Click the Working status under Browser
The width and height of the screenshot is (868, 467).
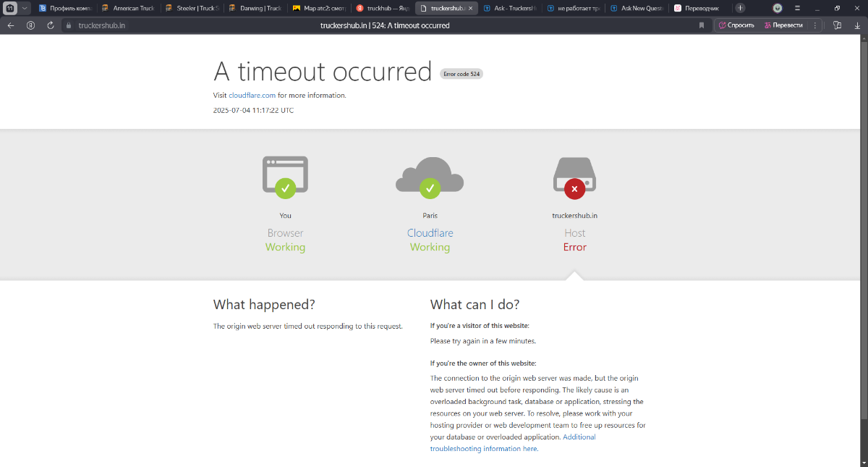(285, 247)
